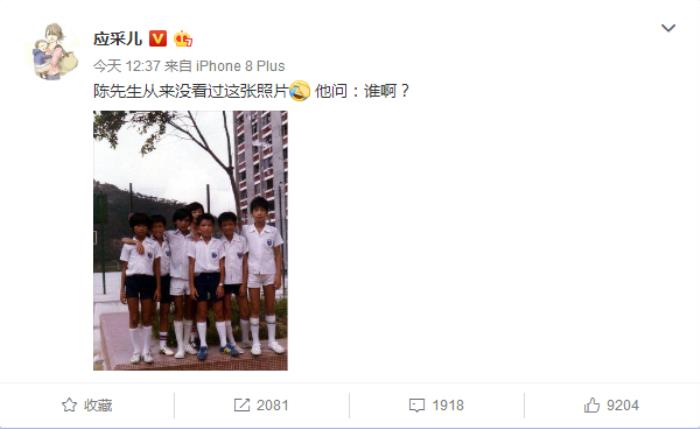Click the repost share icon
The height and width of the screenshot is (429, 700).
[x=242, y=405]
